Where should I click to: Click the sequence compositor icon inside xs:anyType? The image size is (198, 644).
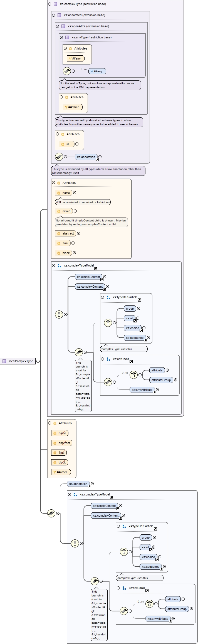pos(67,71)
